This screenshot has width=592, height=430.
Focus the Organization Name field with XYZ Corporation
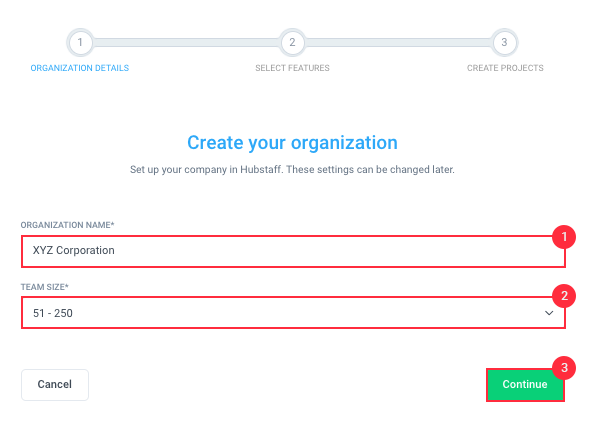click(x=293, y=251)
